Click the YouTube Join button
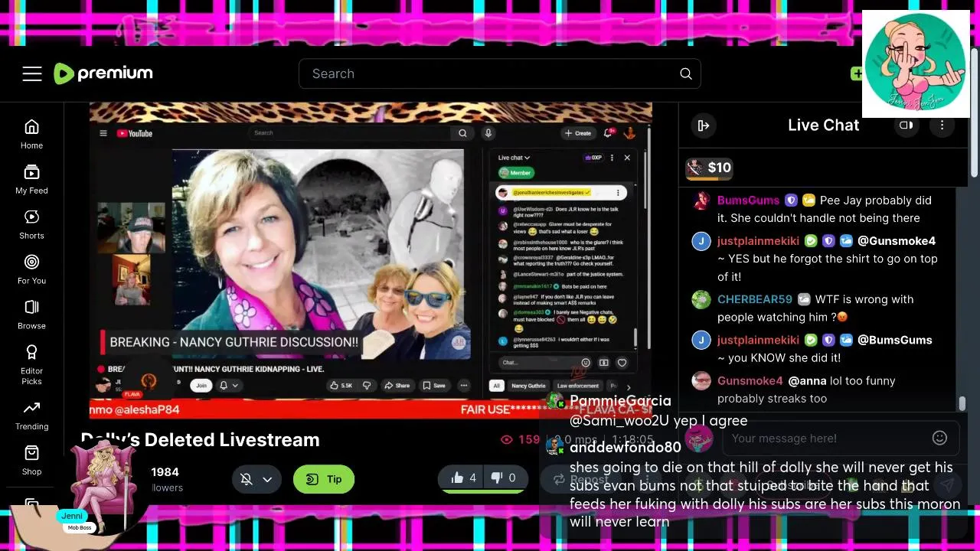The width and height of the screenshot is (980, 551). 201,386
